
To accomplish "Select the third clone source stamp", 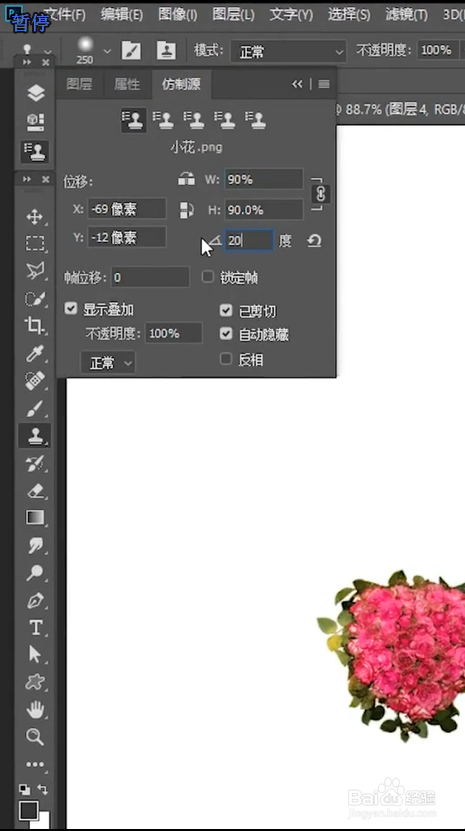I will (195, 119).
